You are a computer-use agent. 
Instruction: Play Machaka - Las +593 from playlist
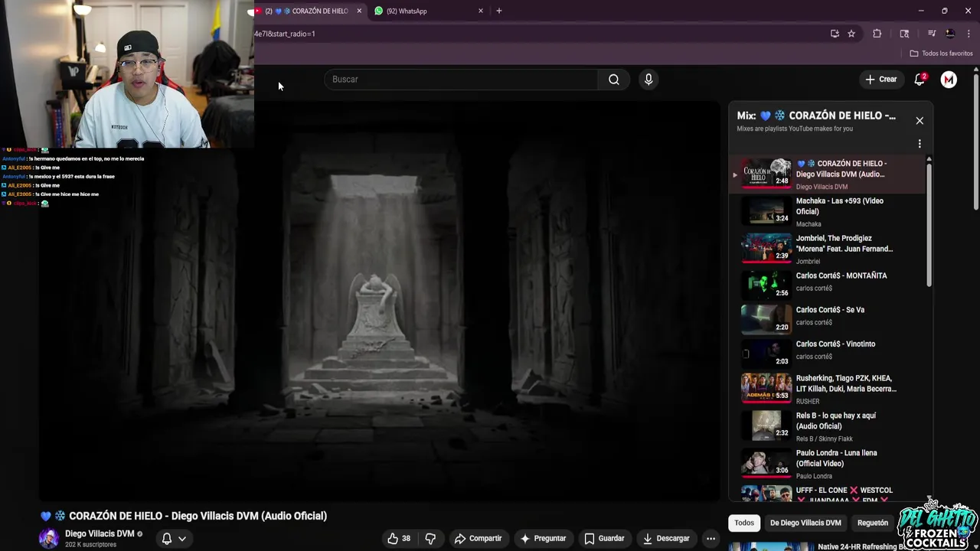click(827, 212)
